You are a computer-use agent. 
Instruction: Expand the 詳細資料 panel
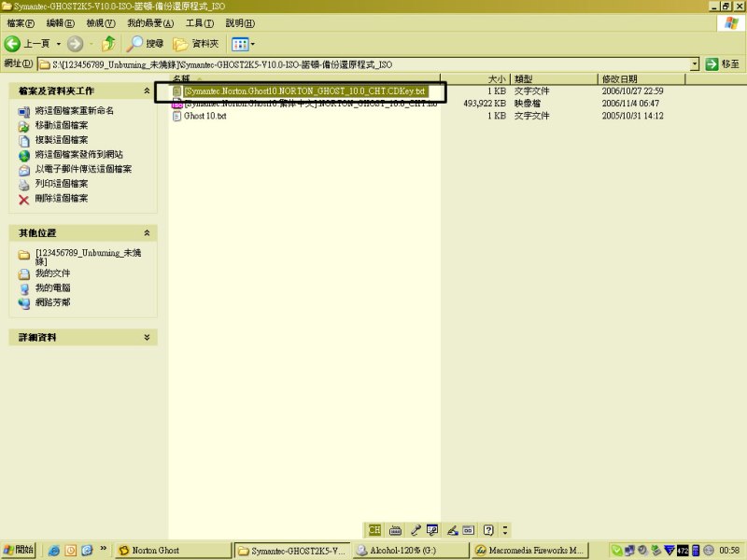147,337
